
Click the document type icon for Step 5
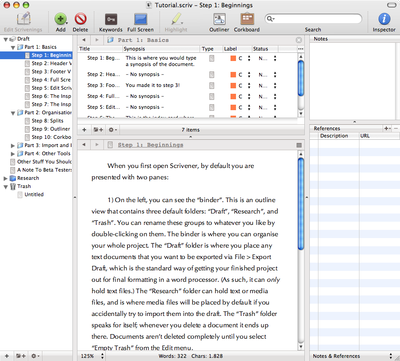[x=212, y=107]
